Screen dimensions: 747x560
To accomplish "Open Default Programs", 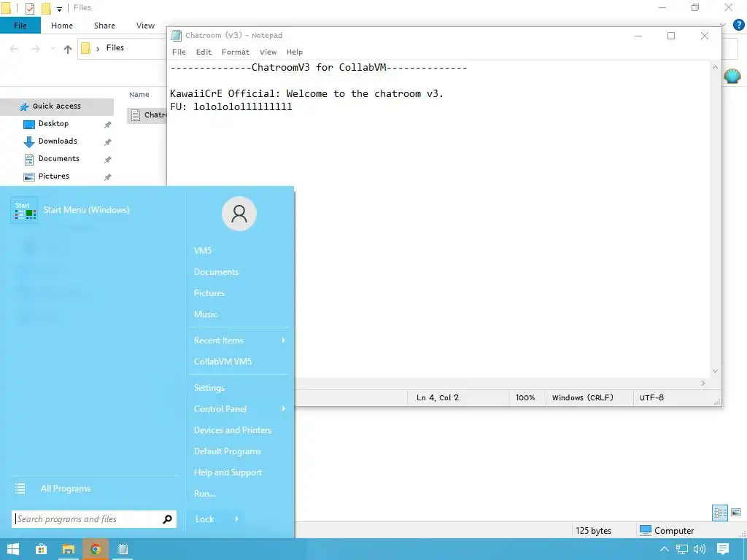I will click(228, 451).
